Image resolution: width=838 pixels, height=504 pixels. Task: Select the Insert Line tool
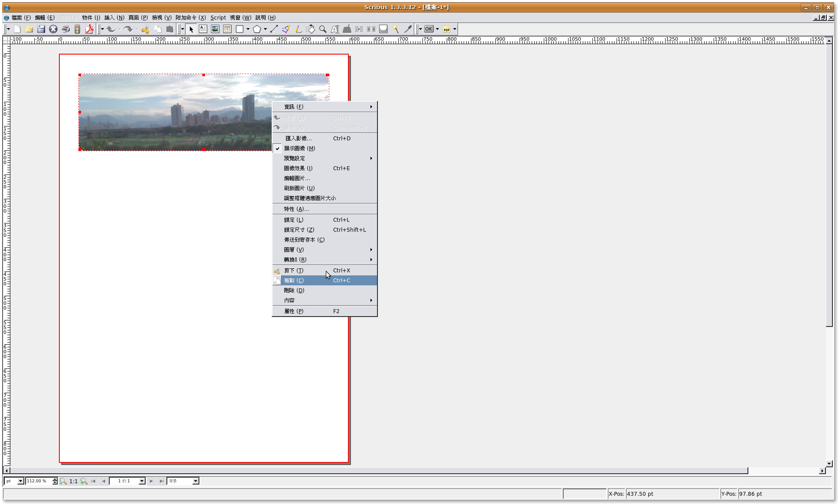(274, 29)
